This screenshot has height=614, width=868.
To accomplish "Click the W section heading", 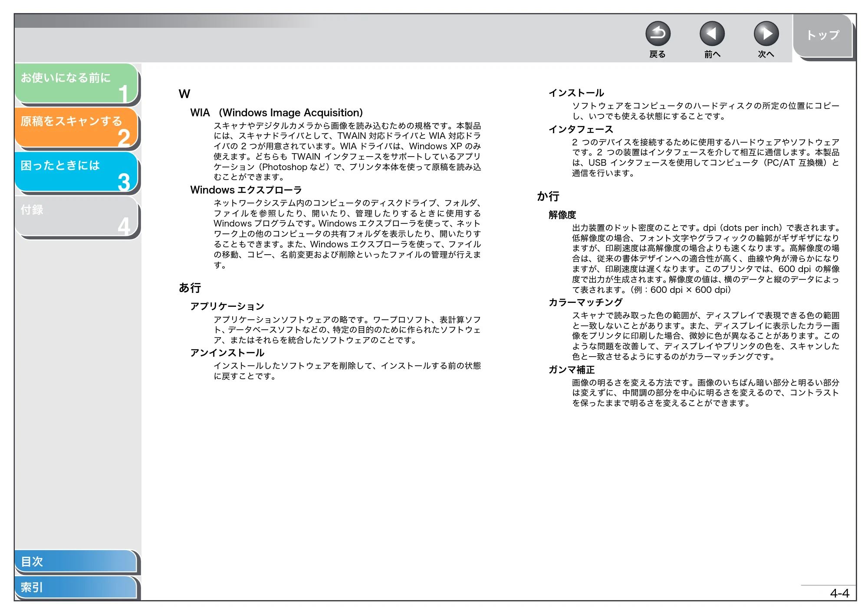I will pyautogui.click(x=184, y=94).
